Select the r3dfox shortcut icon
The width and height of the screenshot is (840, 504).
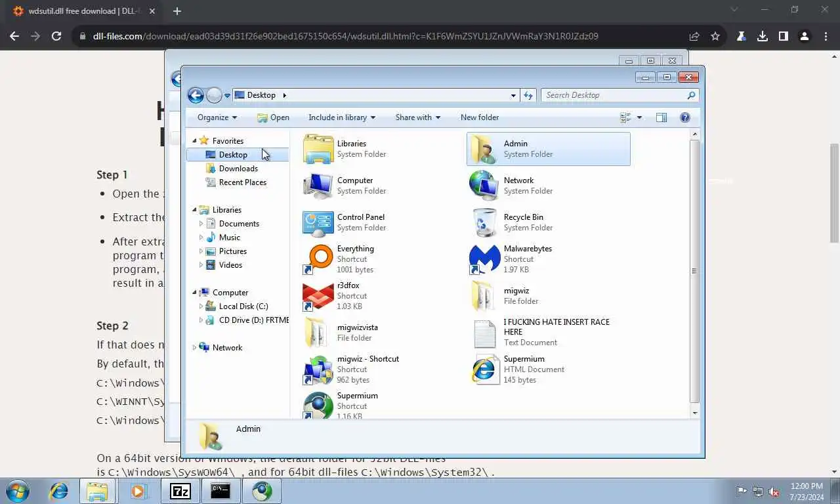(318, 296)
